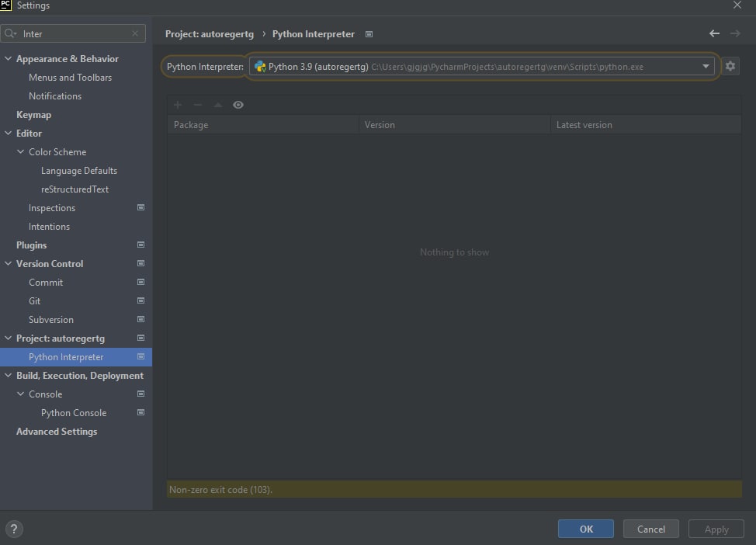Go back with the left arrow
Image resolution: width=756 pixels, height=545 pixels.
point(715,33)
